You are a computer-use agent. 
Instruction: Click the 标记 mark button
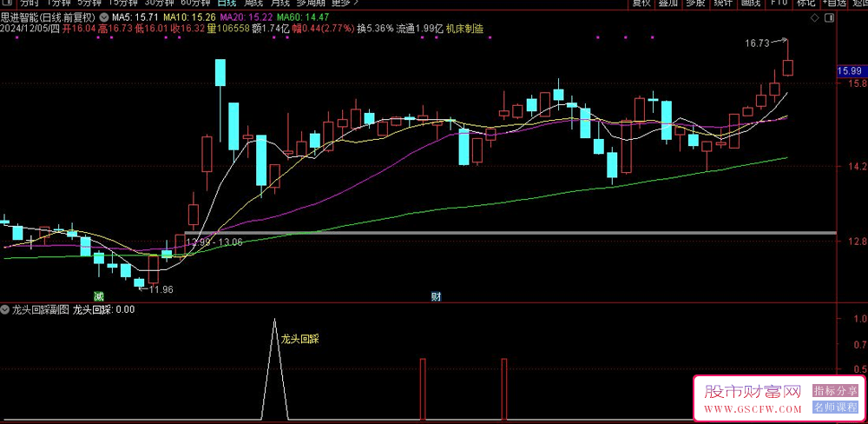806,3
